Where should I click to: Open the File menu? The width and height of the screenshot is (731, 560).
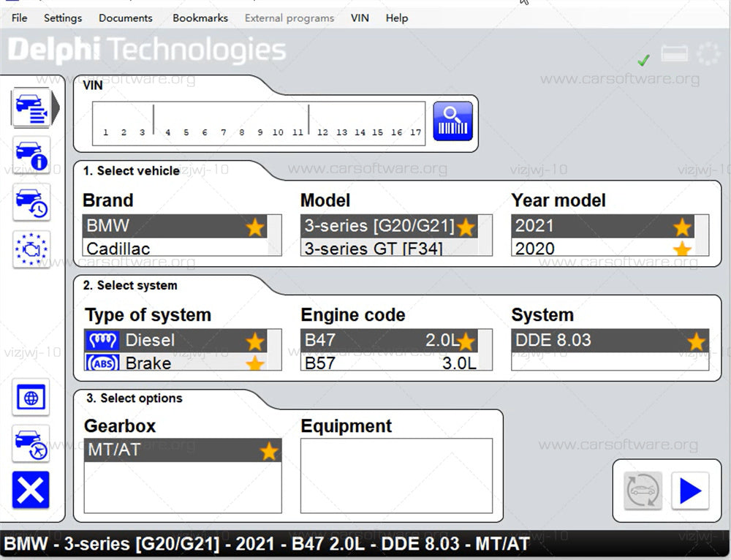(19, 18)
